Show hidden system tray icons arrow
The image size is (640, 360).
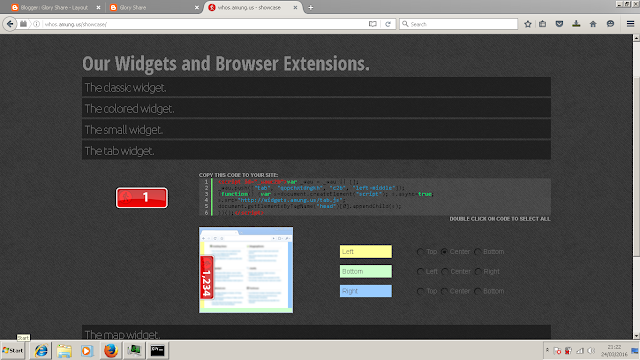click(x=547, y=350)
